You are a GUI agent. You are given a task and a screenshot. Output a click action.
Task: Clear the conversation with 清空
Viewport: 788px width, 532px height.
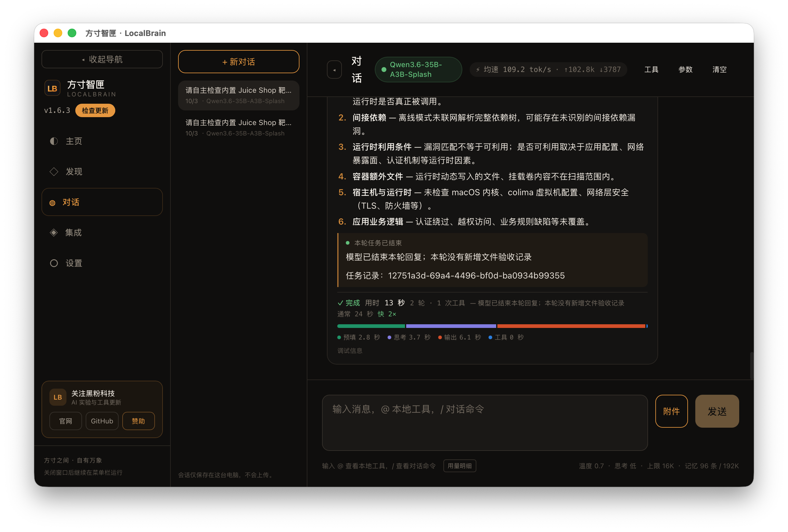point(719,70)
